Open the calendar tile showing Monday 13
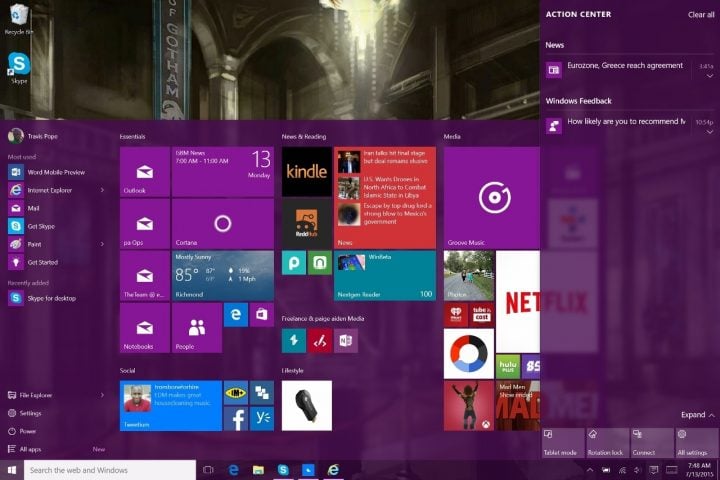720x480 pixels. tap(223, 172)
